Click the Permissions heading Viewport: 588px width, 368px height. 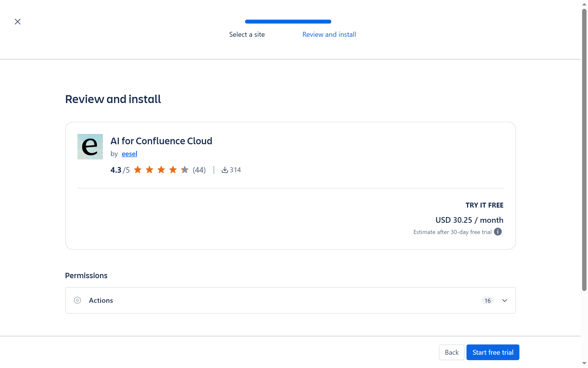pos(86,276)
